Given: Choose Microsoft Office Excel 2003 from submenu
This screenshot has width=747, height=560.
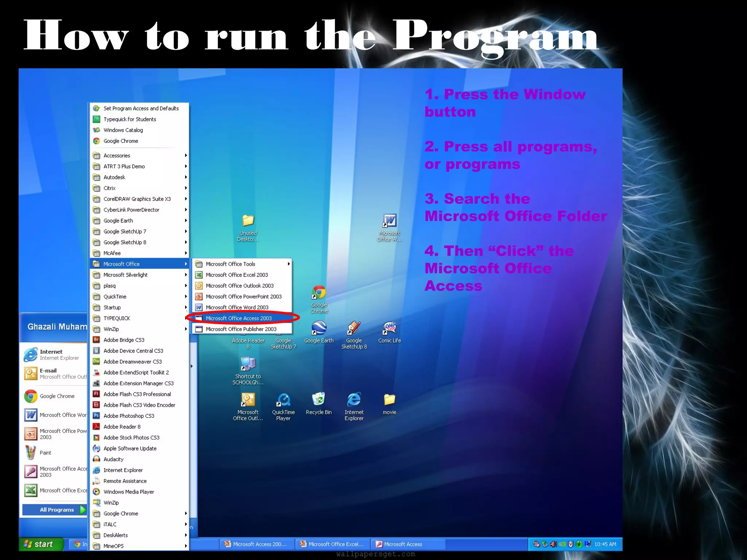Looking at the screenshot, I should click(237, 275).
